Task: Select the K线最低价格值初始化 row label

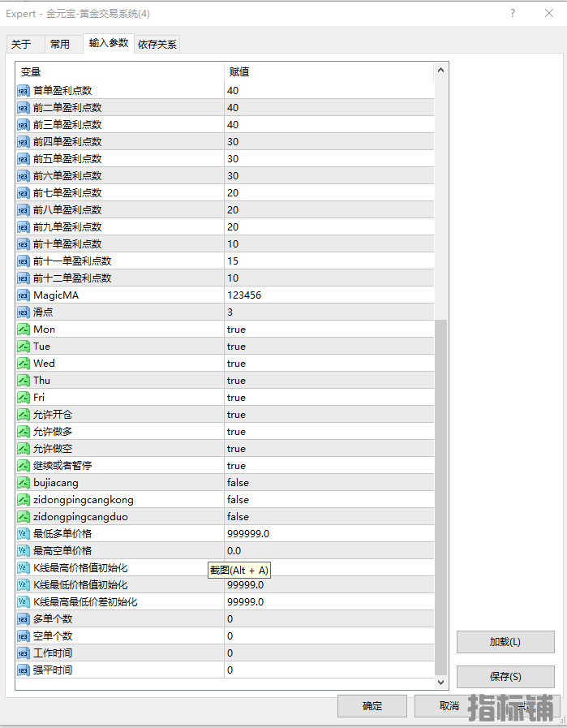Action: click(80, 584)
